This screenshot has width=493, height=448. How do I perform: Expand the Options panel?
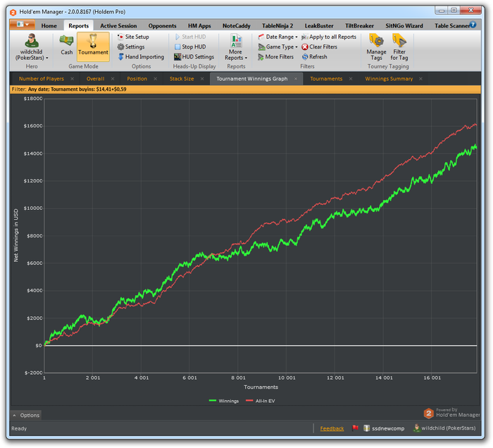pyautogui.click(x=26, y=416)
